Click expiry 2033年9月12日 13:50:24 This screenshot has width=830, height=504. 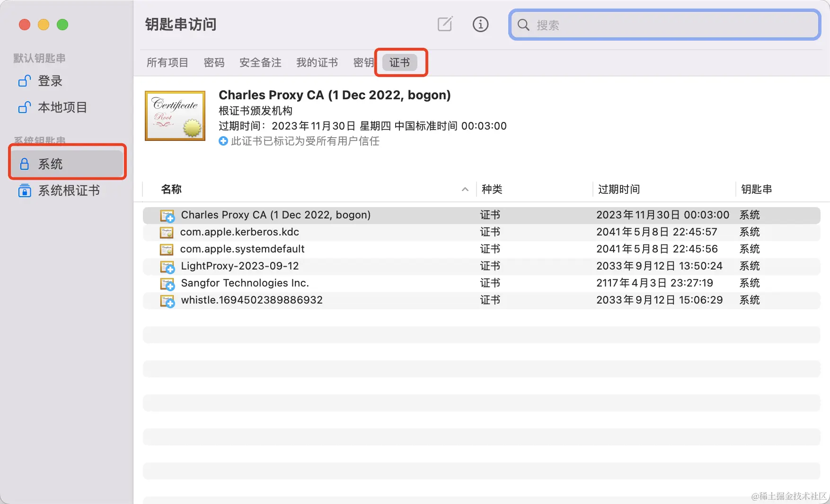click(659, 266)
